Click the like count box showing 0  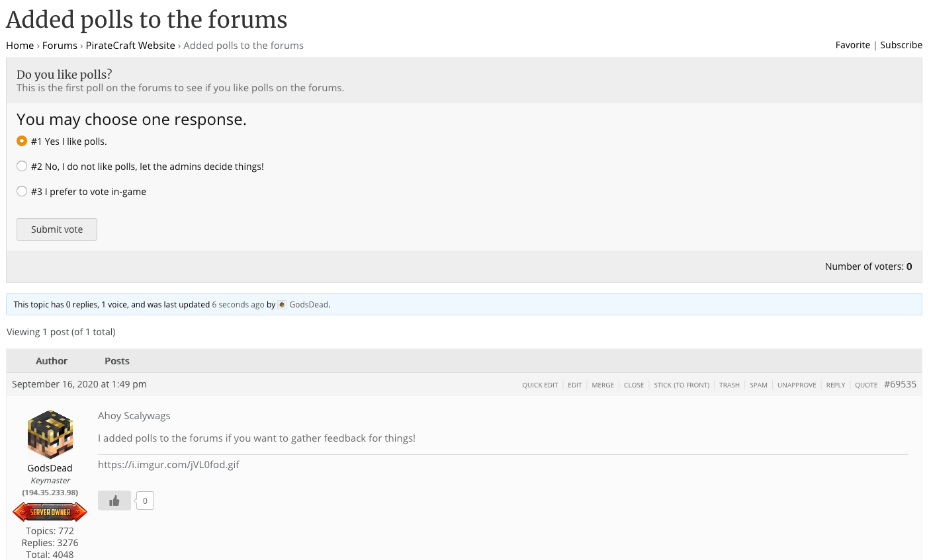[x=145, y=500]
